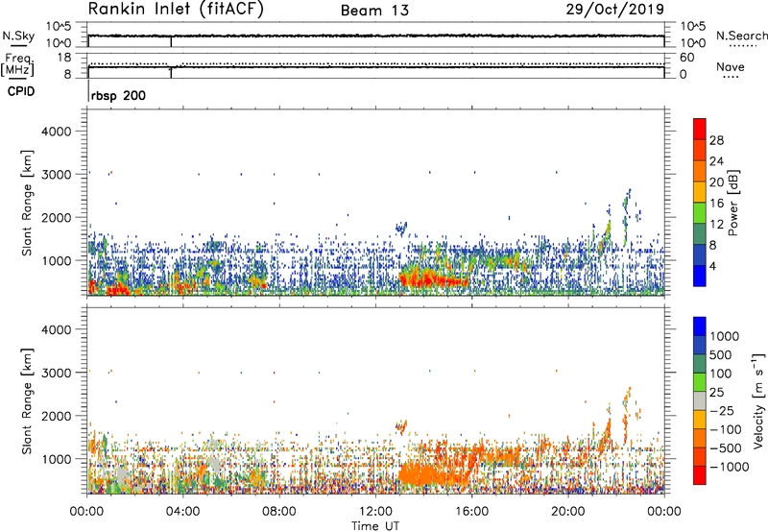Image resolution: width=768 pixels, height=532 pixels.
Task: Click "Slant Range [km]" label of power panel
Action: point(27,204)
